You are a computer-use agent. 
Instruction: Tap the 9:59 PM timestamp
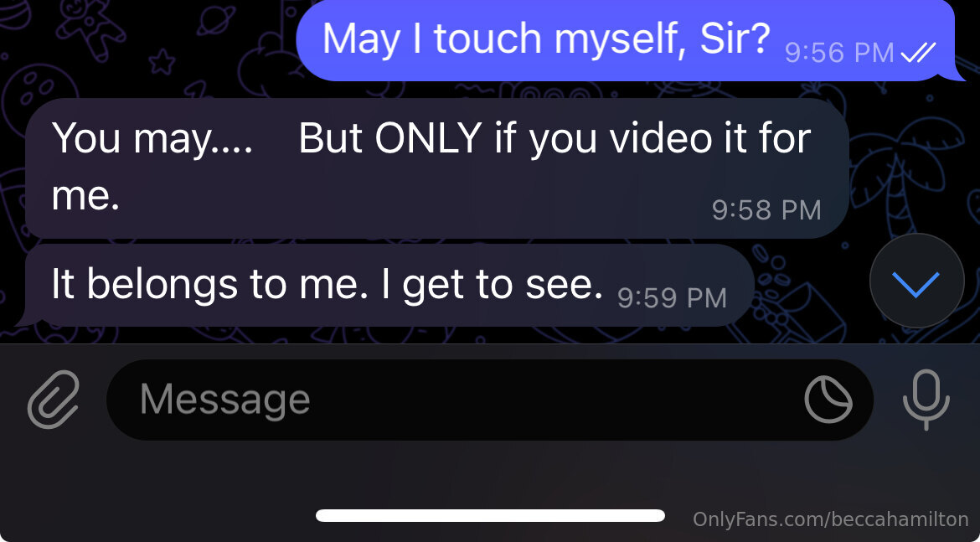click(672, 297)
